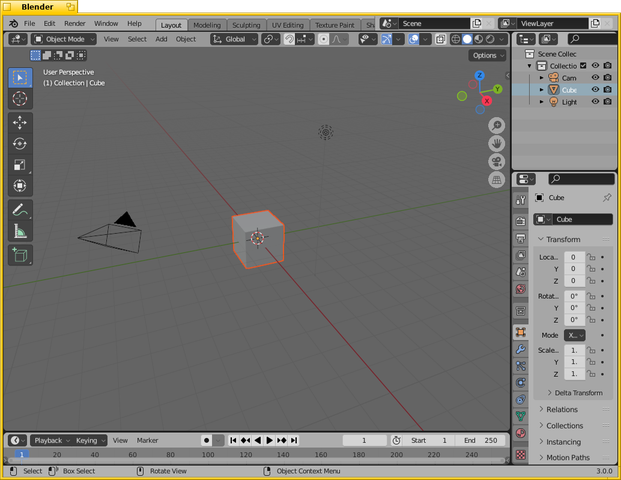The width and height of the screenshot is (621, 480).
Task: Open the Global transform orientation dropdown
Action: point(234,39)
